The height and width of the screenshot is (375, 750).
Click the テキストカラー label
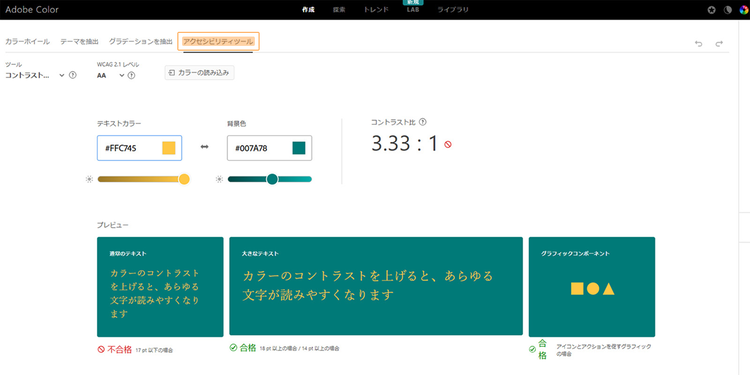point(119,123)
